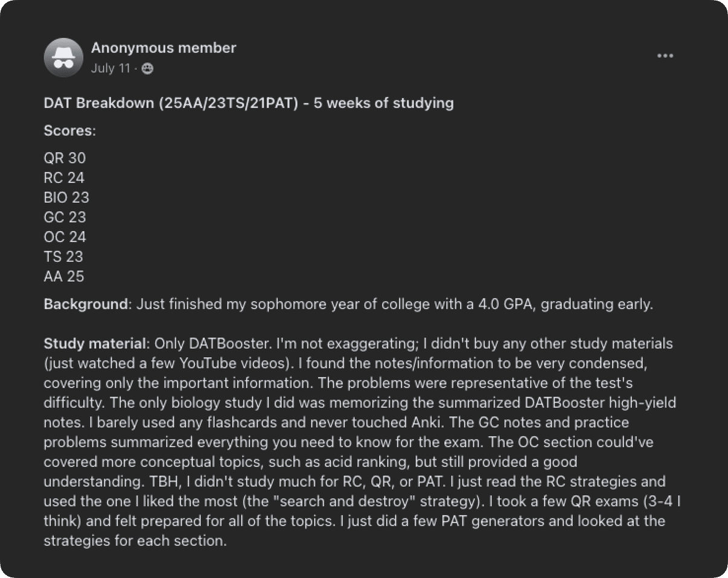Open the "July 11" post timestamp
This screenshot has width=728, height=578.
click(x=110, y=68)
